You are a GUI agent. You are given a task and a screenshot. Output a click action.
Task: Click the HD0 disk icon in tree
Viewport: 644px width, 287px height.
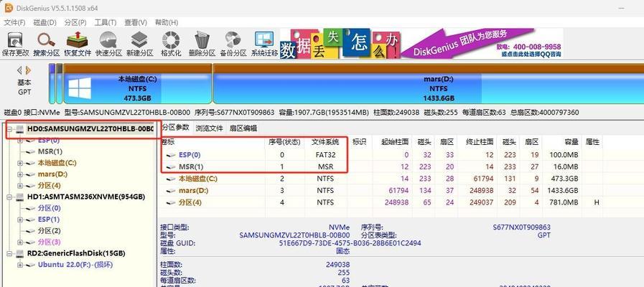pos(19,129)
